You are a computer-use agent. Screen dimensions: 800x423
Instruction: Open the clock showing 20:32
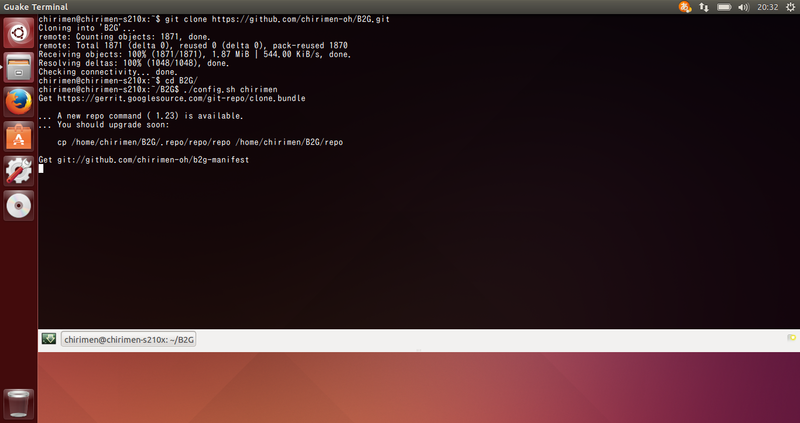click(767, 7)
